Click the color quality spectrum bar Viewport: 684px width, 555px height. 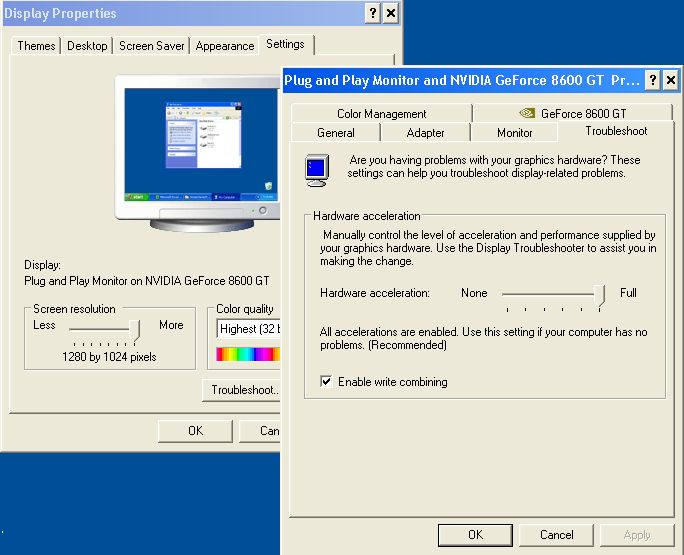point(248,354)
